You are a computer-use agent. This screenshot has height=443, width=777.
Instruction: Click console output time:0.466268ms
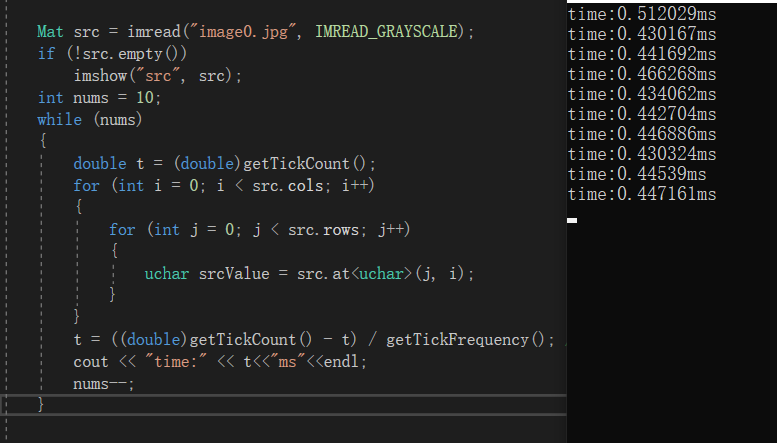pyautogui.click(x=642, y=74)
